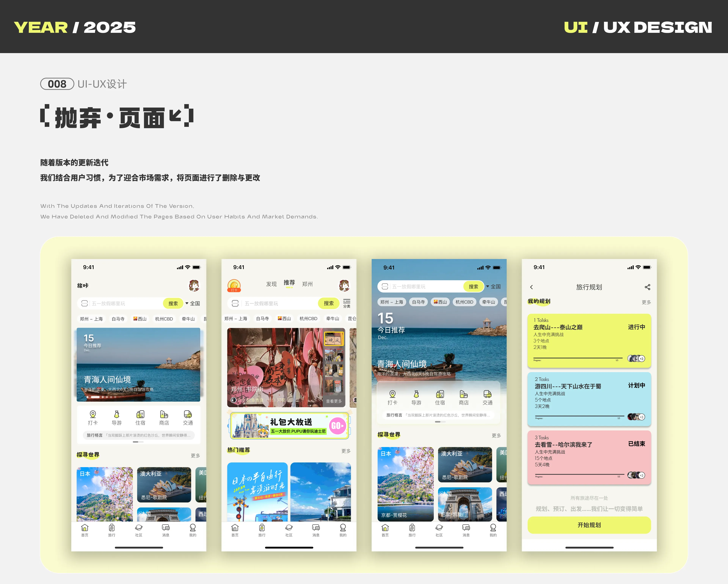Click the 分类 category list icon
Image resolution: width=728 pixels, height=584 pixels.
[346, 303]
